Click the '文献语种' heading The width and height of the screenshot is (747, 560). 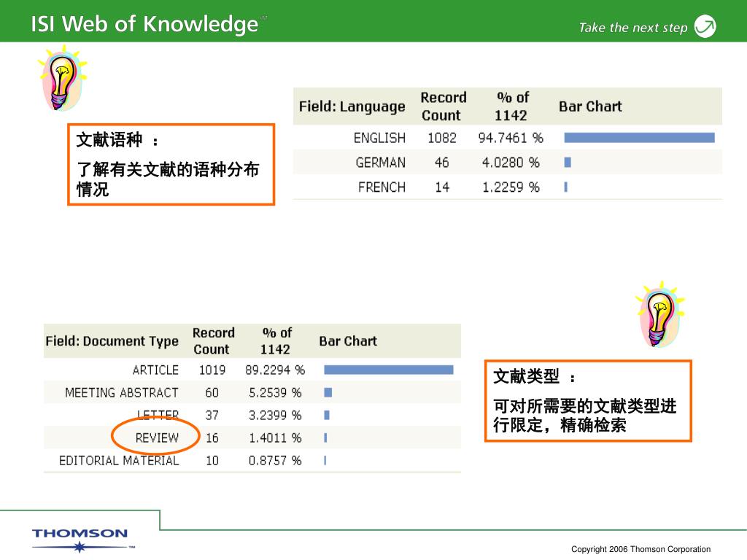pos(109,140)
